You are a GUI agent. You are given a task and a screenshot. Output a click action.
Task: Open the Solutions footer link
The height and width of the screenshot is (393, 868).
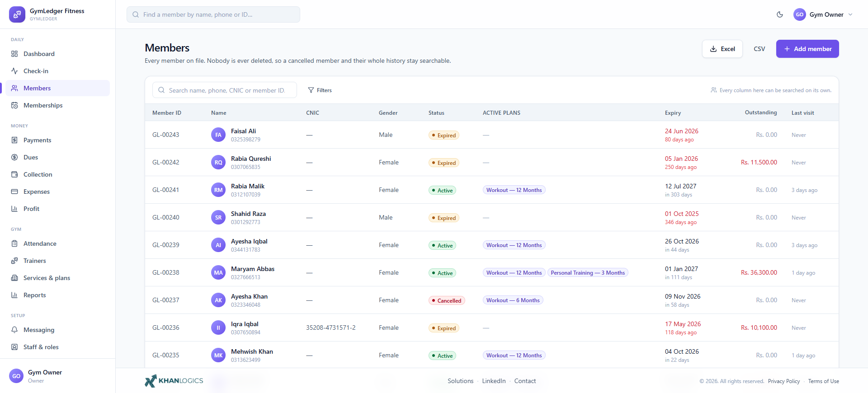coord(461,381)
